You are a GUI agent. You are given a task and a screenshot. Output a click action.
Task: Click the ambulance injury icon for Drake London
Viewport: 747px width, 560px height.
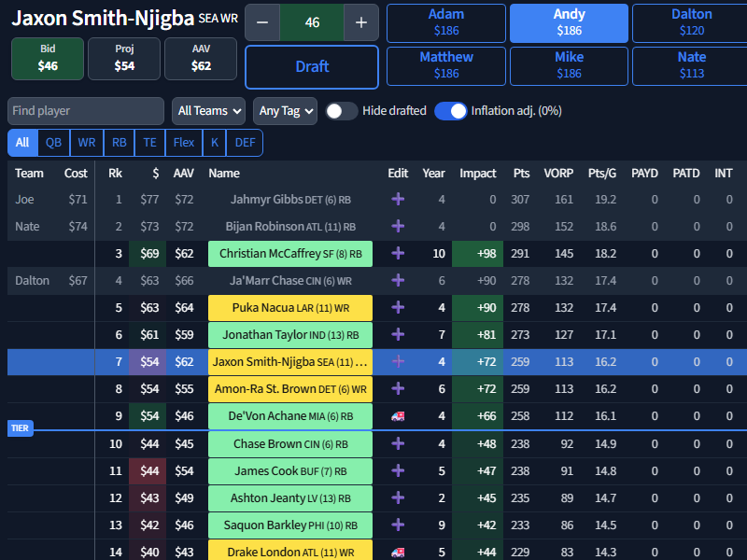[398, 553]
